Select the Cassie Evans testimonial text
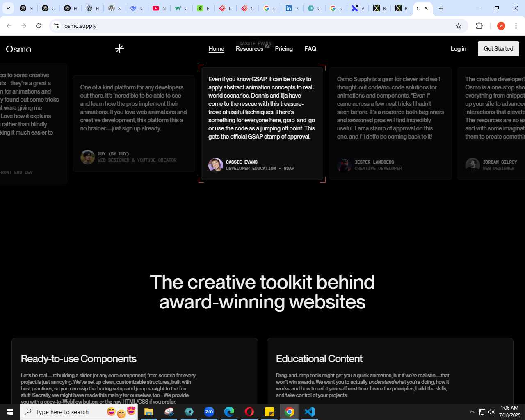This screenshot has height=420, width=525. click(x=262, y=108)
